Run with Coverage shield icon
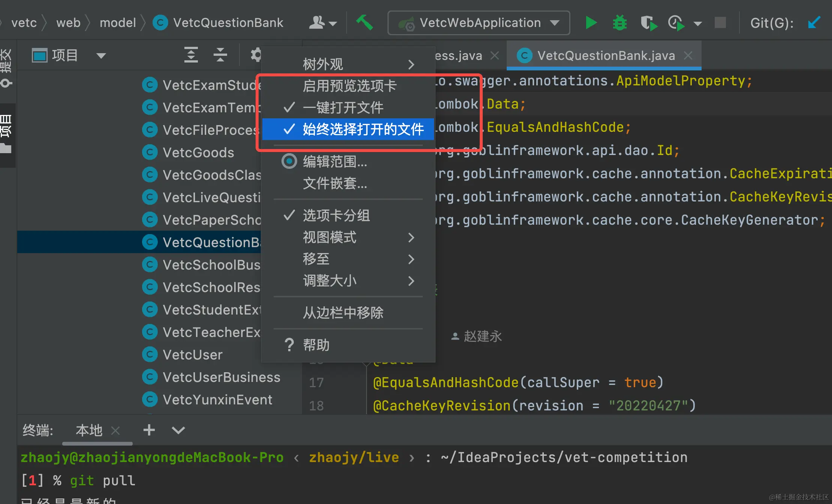Screen dimensions: 832x504 click(648, 23)
